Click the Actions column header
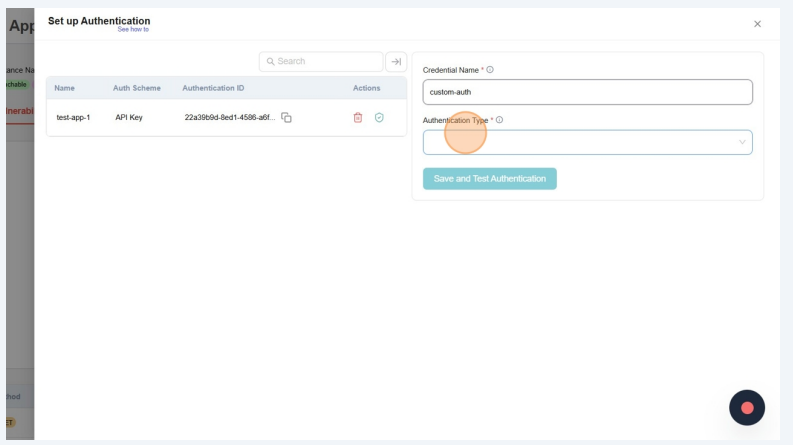 (366, 88)
